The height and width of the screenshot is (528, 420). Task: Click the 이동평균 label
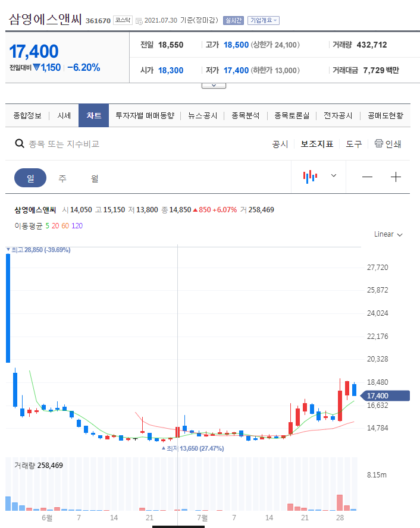(29, 225)
